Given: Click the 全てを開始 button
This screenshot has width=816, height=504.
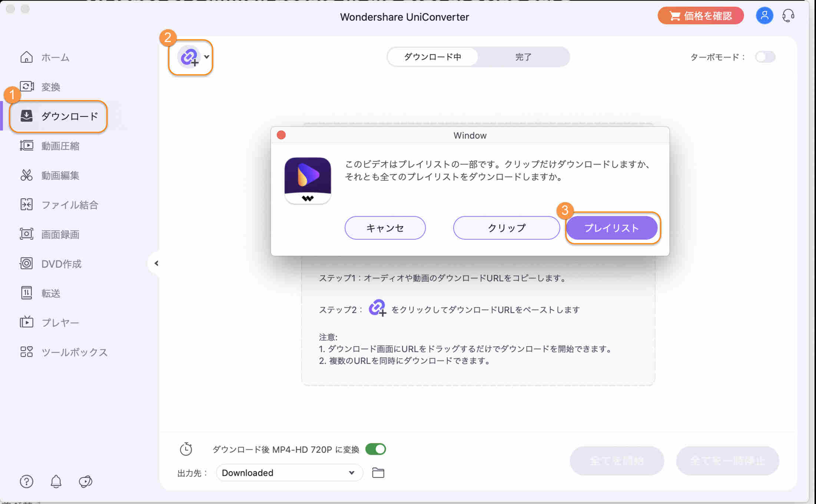Looking at the screenshot, I should pos(617,461).
